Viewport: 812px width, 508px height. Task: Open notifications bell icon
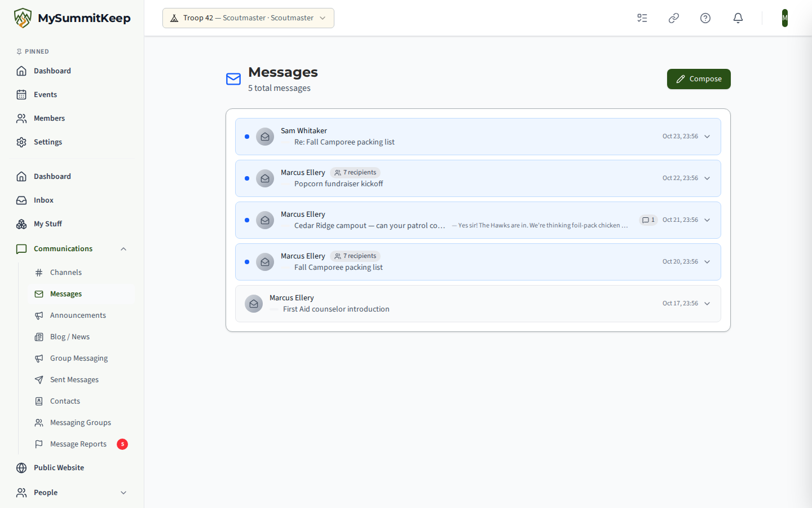(738, 18)
